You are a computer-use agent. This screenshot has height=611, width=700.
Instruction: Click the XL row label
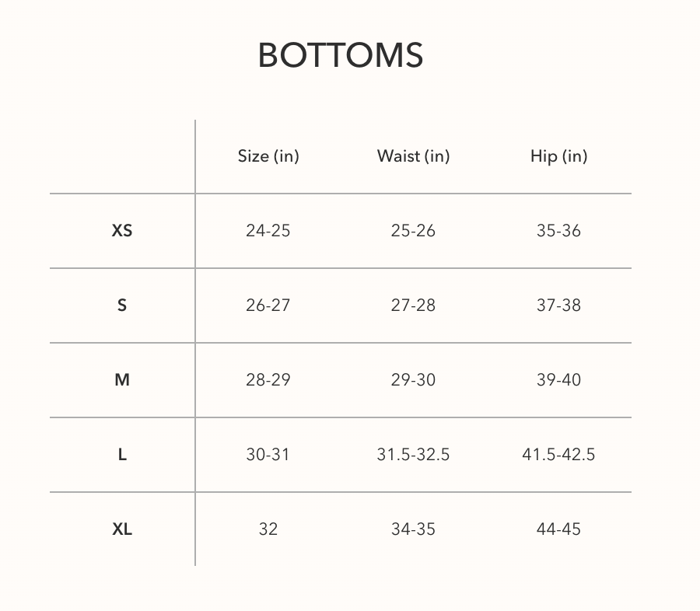(122, 529)
